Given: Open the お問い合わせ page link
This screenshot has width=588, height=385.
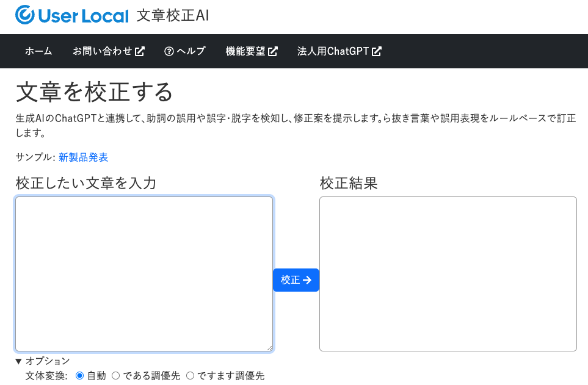Looking at the screenshot, I should (x=103, y=51).
